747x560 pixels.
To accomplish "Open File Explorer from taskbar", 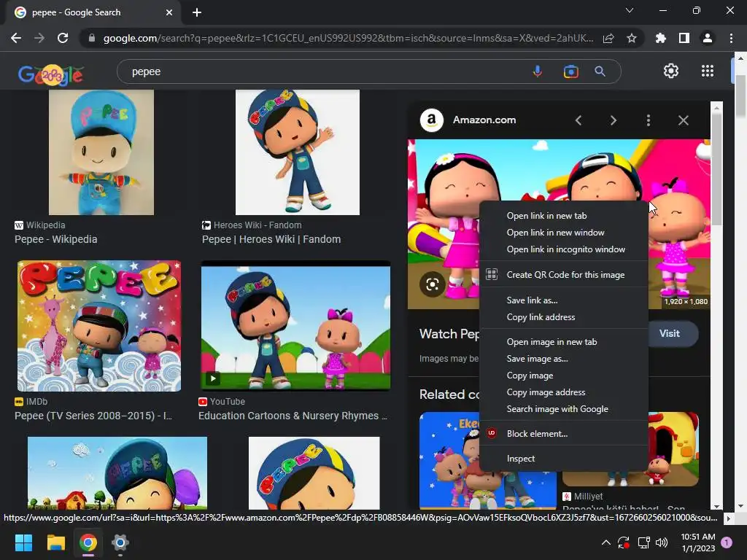I will (x=55, y=542).
